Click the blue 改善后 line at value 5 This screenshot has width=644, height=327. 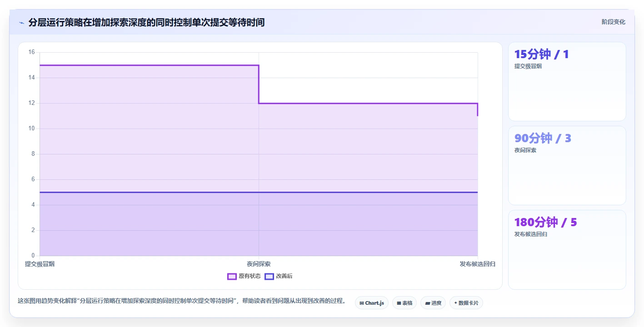[259, 192]
